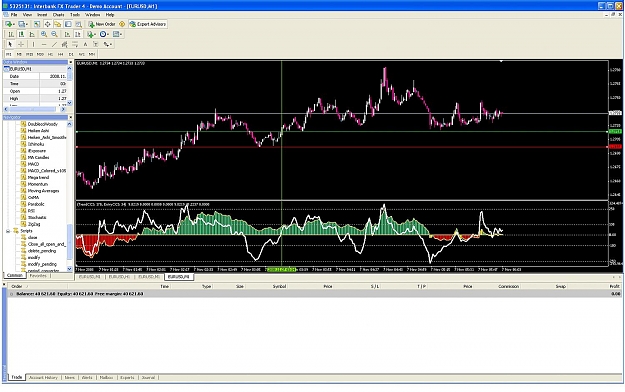Toggle the Terminal window toolbar icon
Screen dimensions: 625x392
pos(68,24)
